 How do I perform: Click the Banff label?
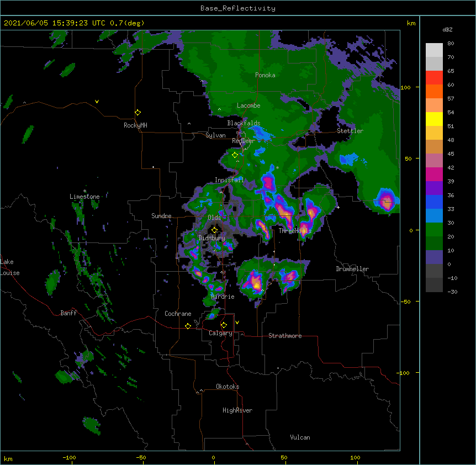pyautogui.click(x=68, y=313)
